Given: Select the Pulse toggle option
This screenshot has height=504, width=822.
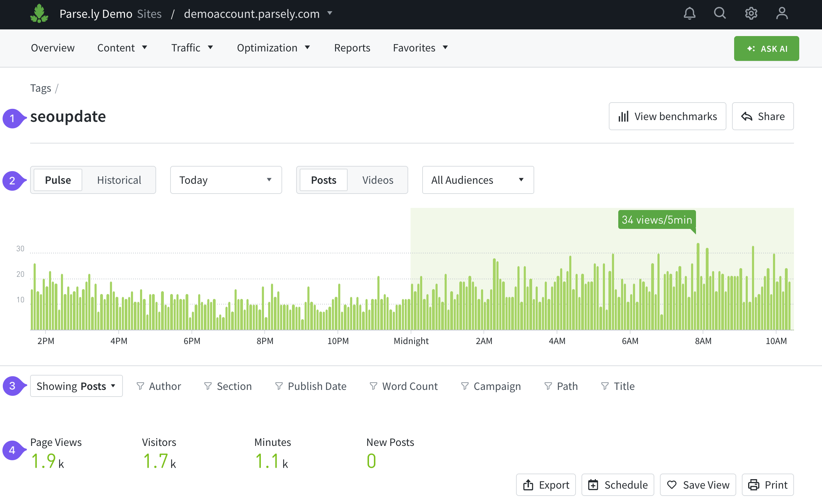Looking at the screenshot, I should point(58,180).
